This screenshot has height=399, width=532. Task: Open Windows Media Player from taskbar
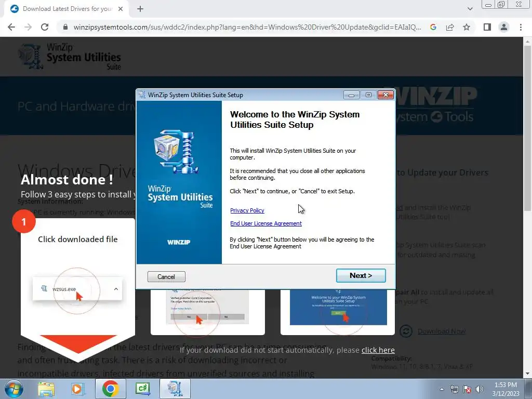point(77,389)
